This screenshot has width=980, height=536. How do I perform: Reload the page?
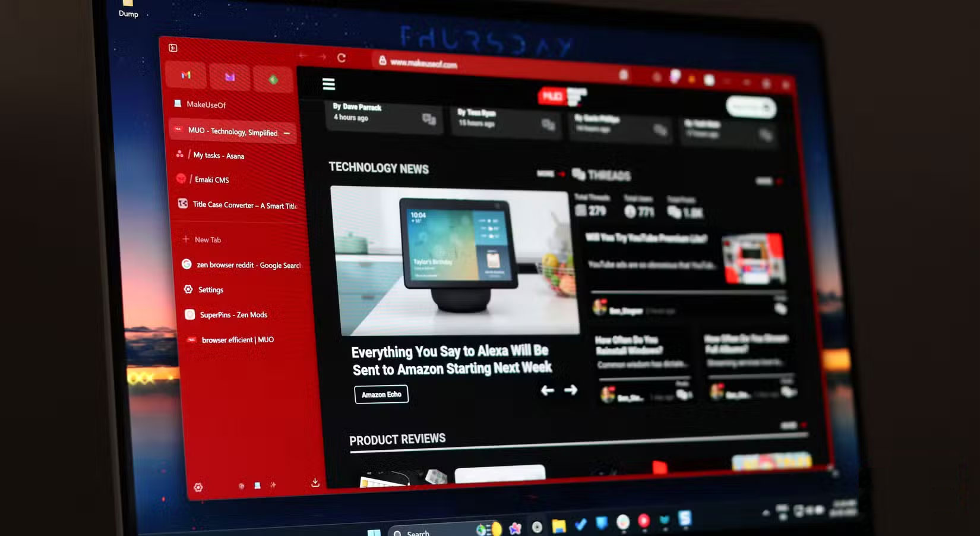[342, 58]
